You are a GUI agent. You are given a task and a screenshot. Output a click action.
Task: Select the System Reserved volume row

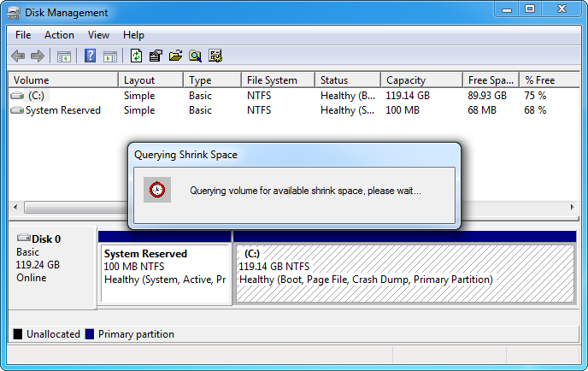(x=294, y=110)
